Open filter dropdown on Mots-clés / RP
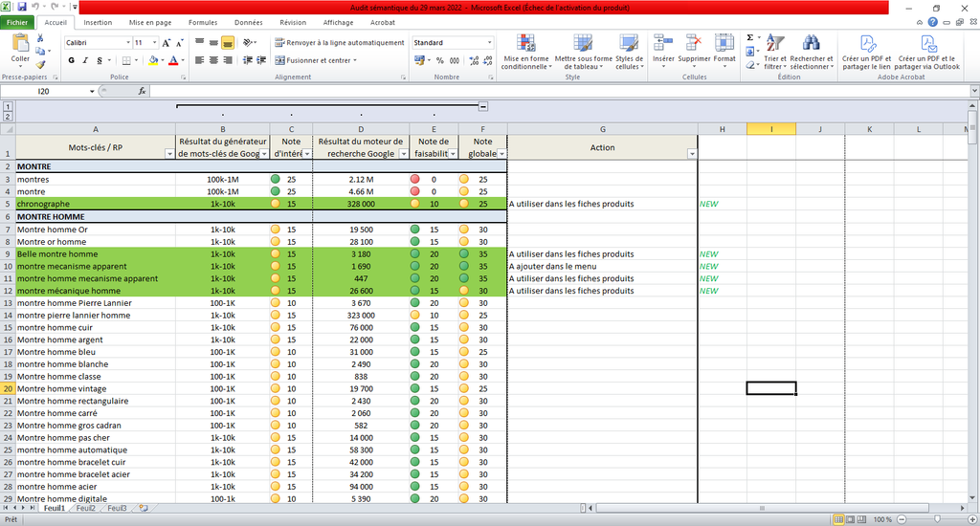The height and width of the screenshot is (526, 980). pos(168,154)
